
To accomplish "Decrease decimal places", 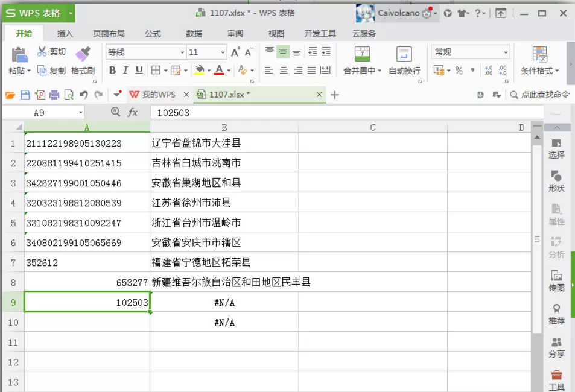I will coord(503,71).
